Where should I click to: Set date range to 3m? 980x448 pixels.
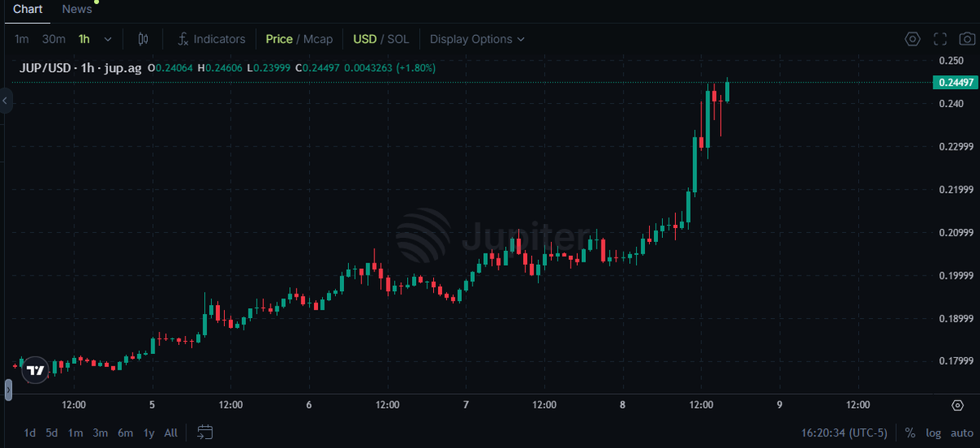point(100,433)
